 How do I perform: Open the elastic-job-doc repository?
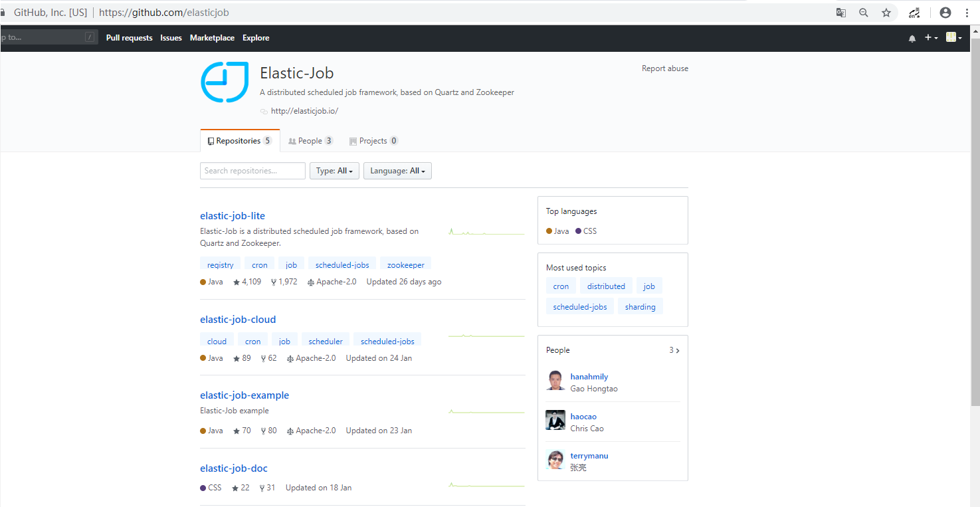pos(234,468)
